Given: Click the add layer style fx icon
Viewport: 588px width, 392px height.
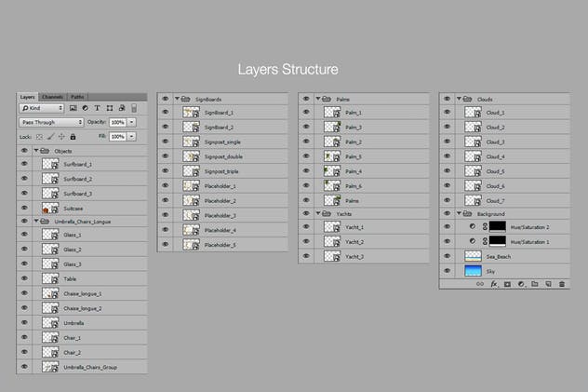Looking at the screenshot, I should 494,283.
